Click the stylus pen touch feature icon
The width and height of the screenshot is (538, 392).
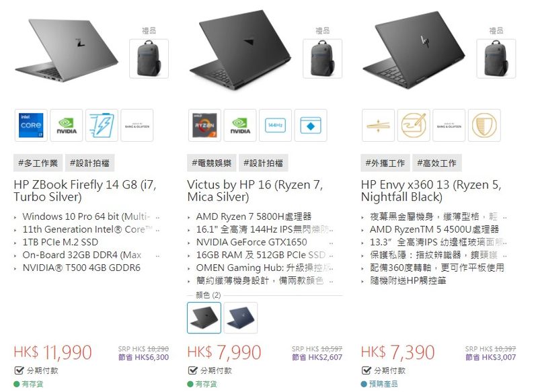(414, 125)
